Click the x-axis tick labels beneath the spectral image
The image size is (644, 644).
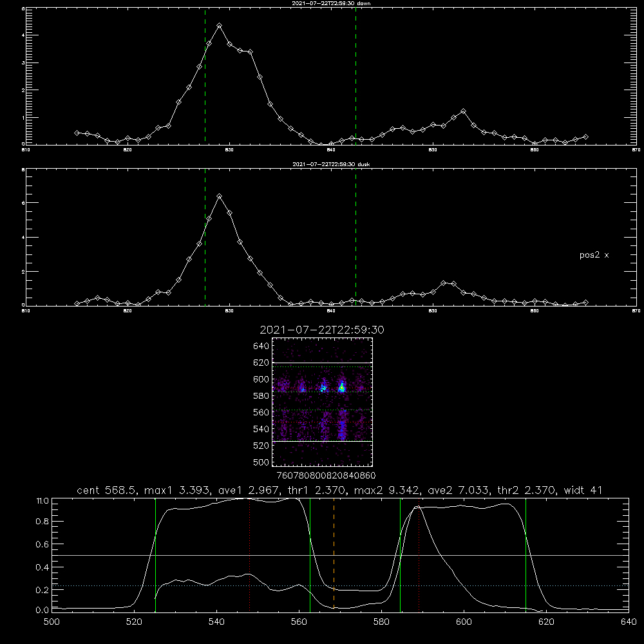326,475
